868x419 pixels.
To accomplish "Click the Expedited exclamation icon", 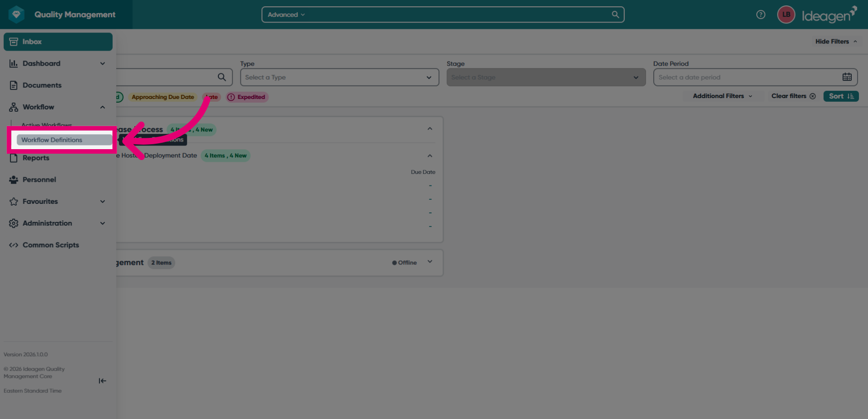I will pyautogui.click(x=231, y=97).
